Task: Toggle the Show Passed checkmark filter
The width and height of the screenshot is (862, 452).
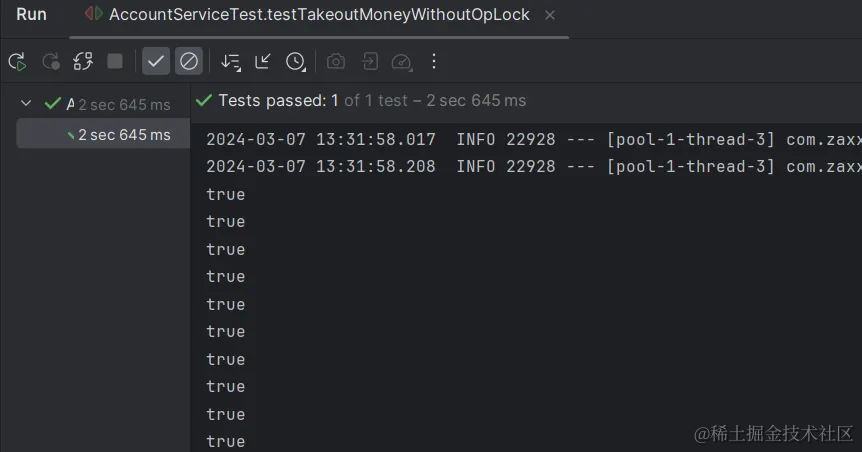Action: click(x=156, y=61)
